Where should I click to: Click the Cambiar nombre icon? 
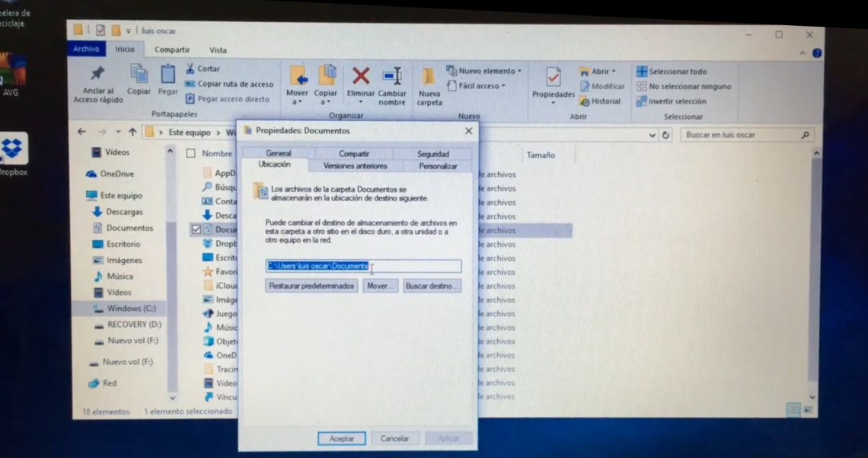[x=392, y=76]
